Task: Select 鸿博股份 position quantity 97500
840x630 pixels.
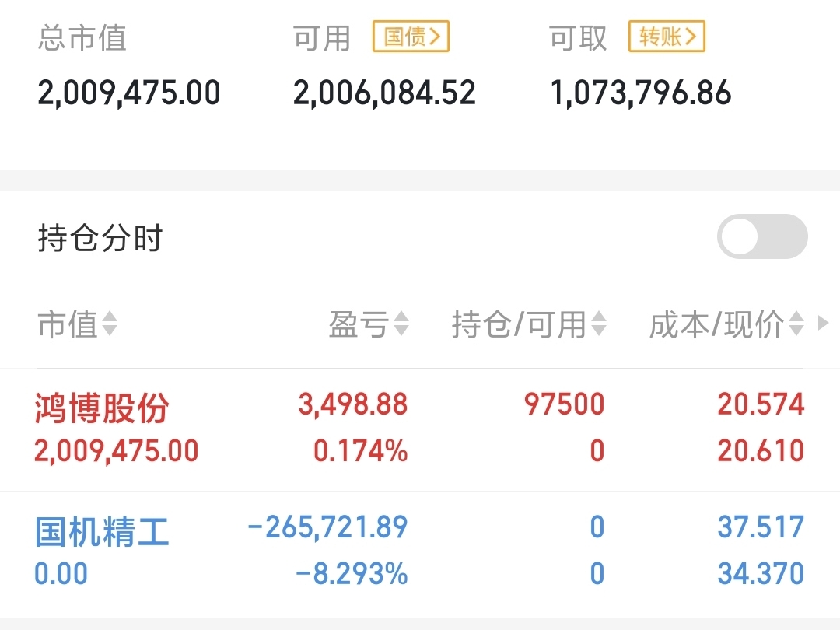Action: pyautogui.click(x=565, y=404)
